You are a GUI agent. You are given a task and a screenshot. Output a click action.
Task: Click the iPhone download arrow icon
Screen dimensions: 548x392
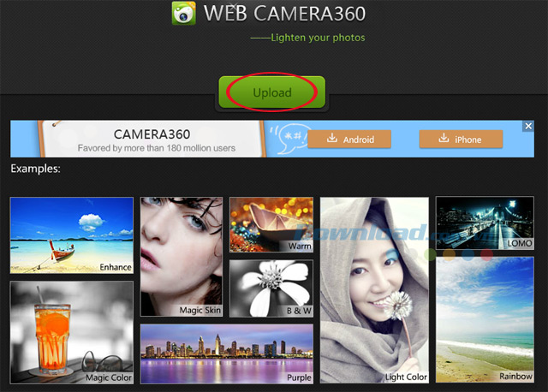tap(444, 138)
